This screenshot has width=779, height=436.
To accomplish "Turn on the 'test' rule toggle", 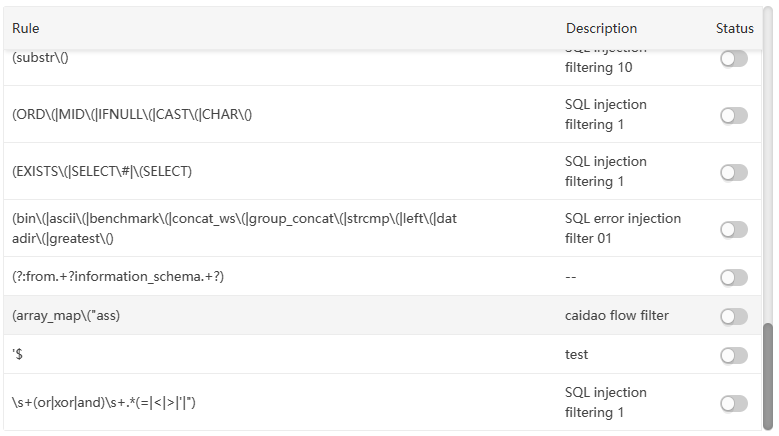I will [733, 355].
